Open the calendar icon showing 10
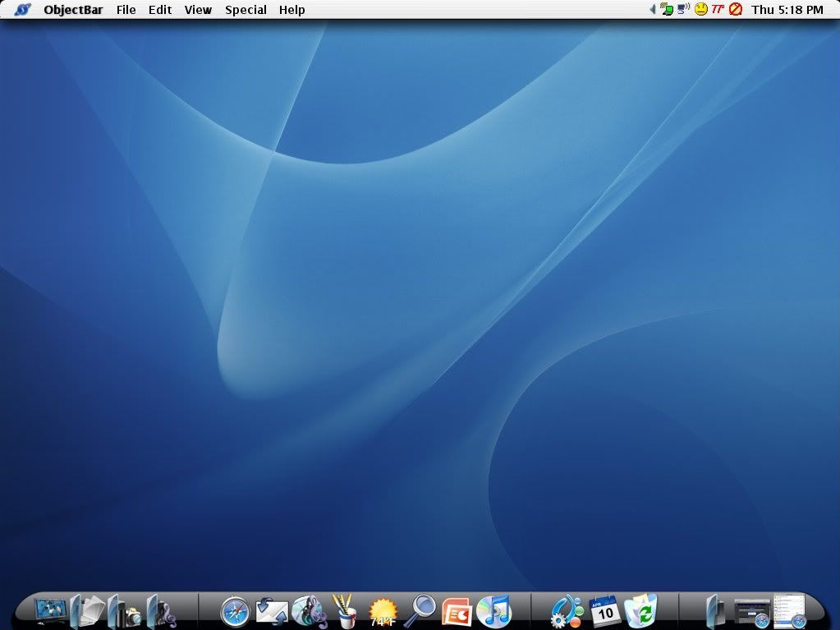The image size is (840, 630). point(604,611)
